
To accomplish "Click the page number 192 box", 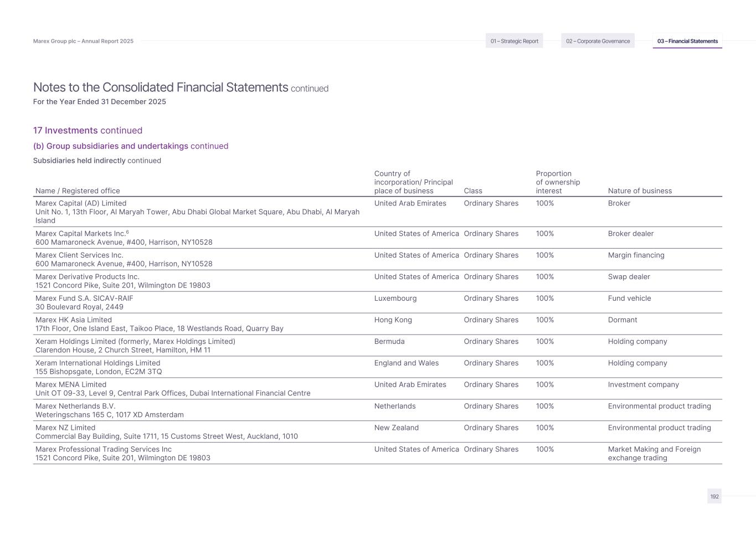I will (714, 496).
